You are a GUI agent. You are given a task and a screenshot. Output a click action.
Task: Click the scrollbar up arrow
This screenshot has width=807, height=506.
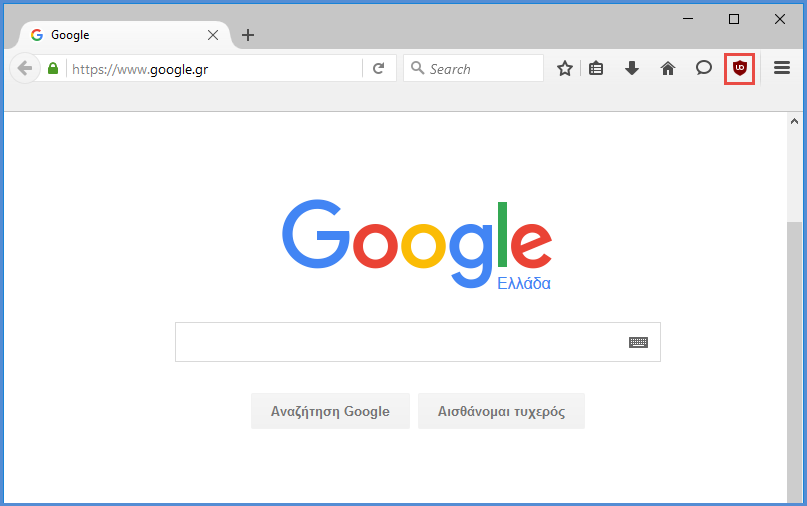[x=794, y=121]
